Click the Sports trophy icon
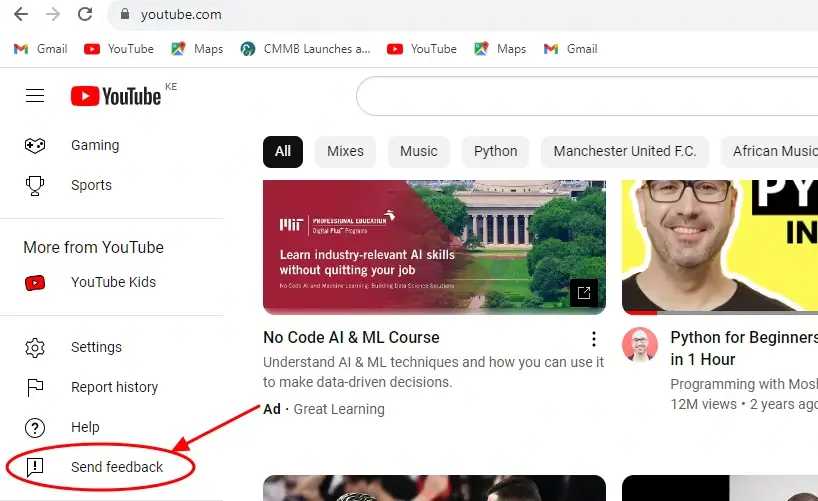The width and height of the screenshot is (818, 501). (x=35, y=185)
